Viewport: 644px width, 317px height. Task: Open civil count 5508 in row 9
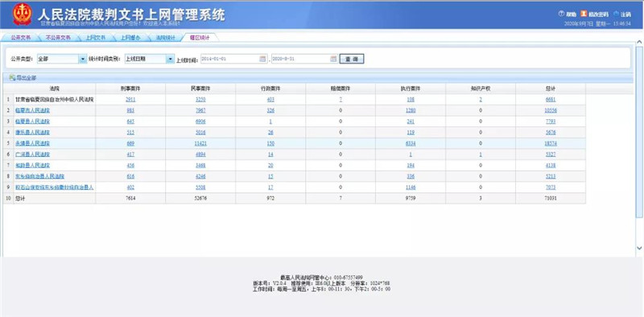click(x=200, y=187)
